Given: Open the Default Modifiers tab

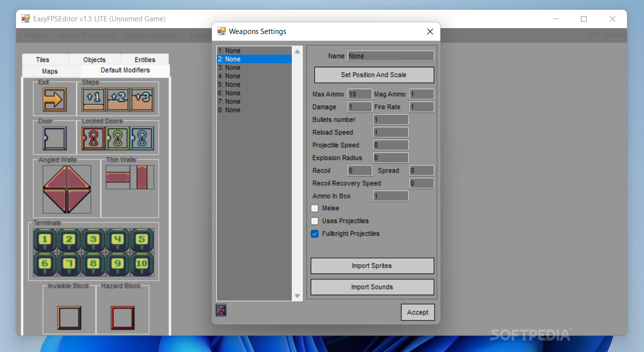Looking at the screenshot, I should (125, 70).
